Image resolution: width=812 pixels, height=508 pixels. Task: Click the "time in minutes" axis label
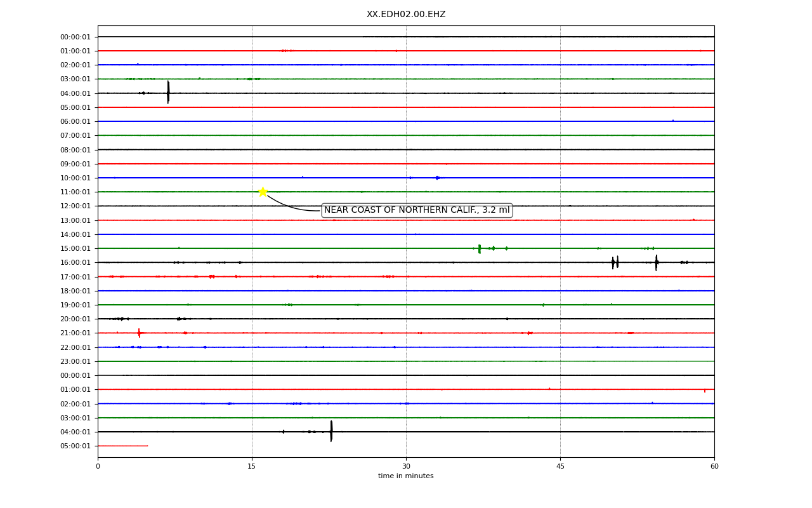[406, 476]
